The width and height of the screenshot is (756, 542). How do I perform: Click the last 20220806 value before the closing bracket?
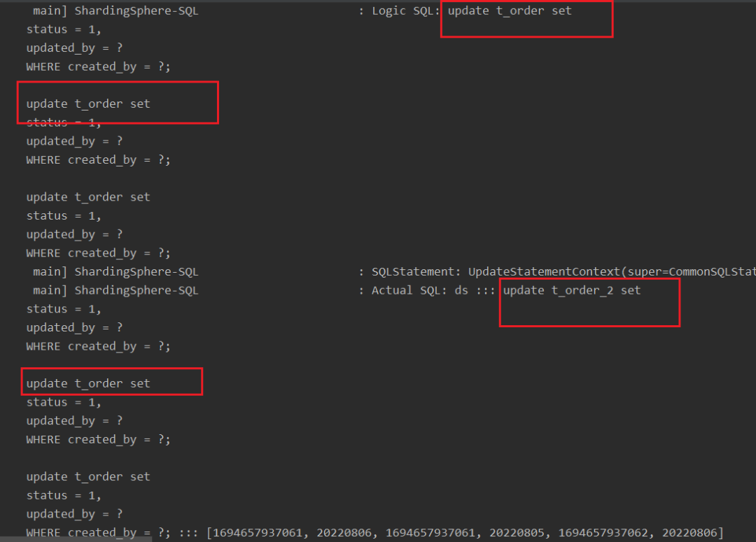[689, 533]
